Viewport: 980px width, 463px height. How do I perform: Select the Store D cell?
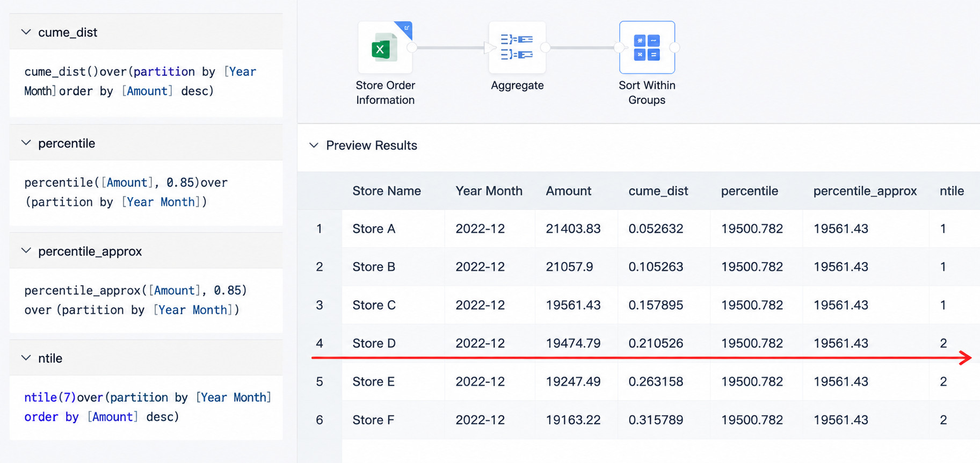(374, 343)
